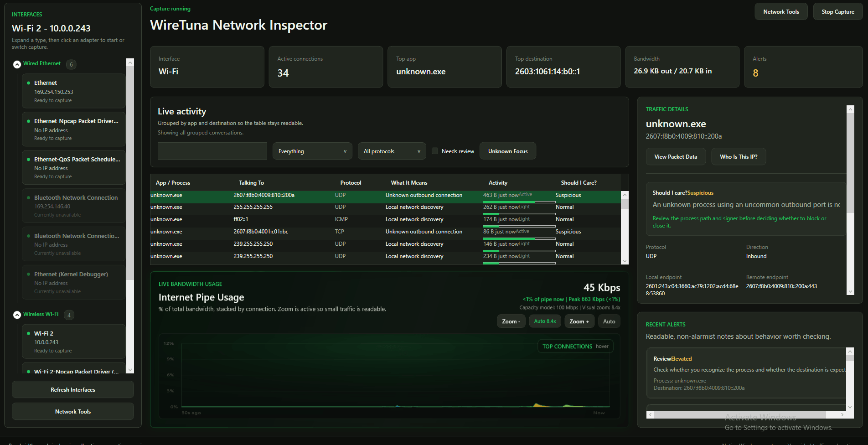This screenshot has height=445, width=868.
Task: Select the Ethernet-Npcap Packet Driver adapter
Action: coord(74,129)
